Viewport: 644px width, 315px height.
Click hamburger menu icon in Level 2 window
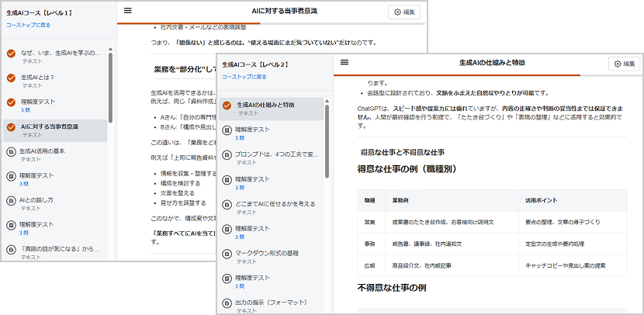point(345,62)
